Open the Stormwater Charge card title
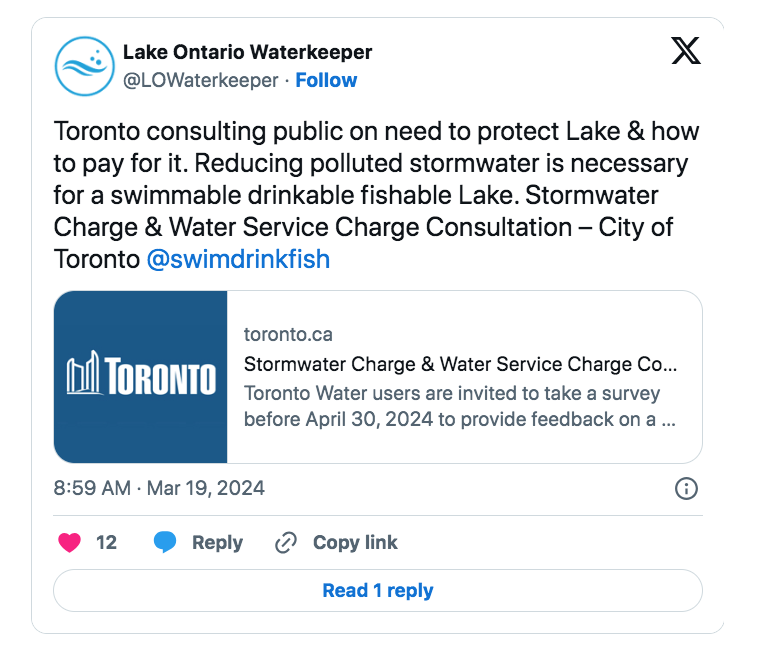 (460, 364)
